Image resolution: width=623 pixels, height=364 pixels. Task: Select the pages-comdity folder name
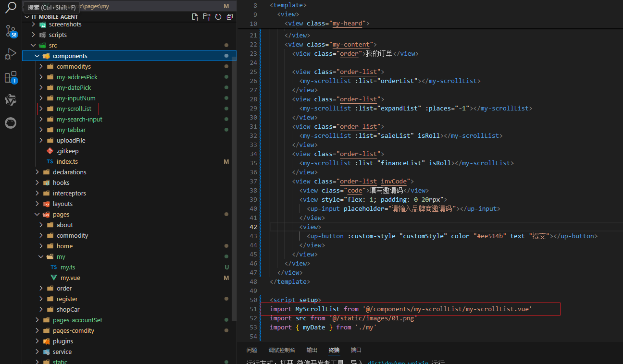74,331
